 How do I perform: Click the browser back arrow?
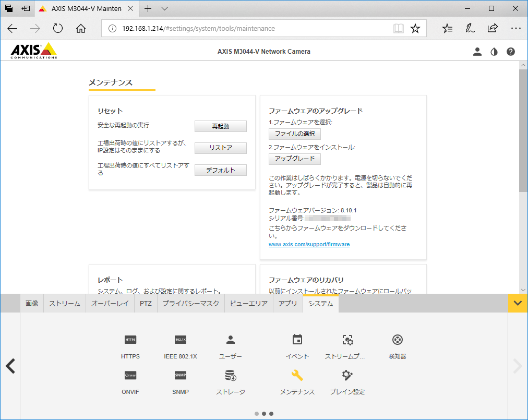click(13, 28)
